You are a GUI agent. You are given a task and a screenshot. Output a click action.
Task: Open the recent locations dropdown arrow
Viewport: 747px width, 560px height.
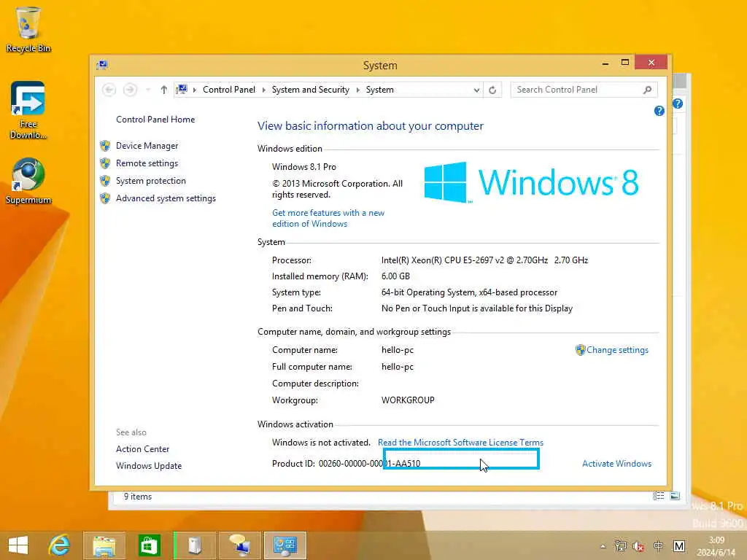148,90
